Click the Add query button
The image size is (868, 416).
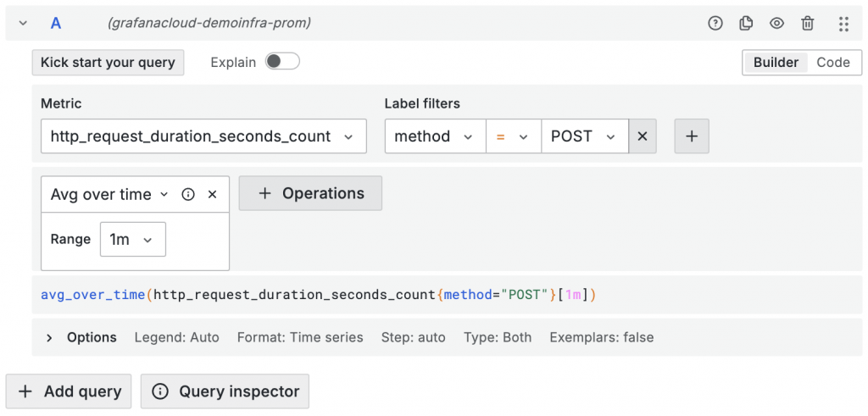point(69,391)
